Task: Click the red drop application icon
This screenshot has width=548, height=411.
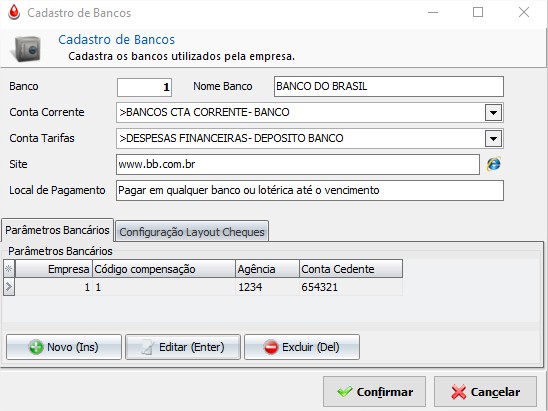Action: 14,12
